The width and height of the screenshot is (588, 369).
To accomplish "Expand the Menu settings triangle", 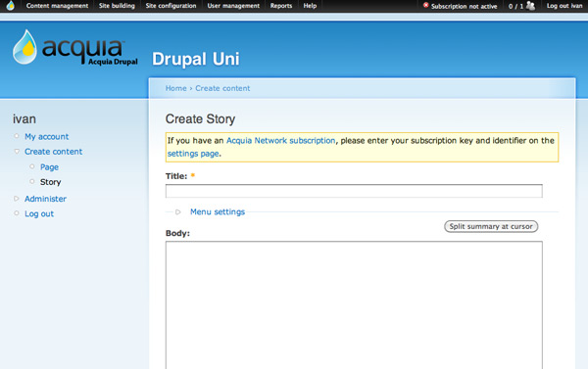I will (x=178, y=212).
